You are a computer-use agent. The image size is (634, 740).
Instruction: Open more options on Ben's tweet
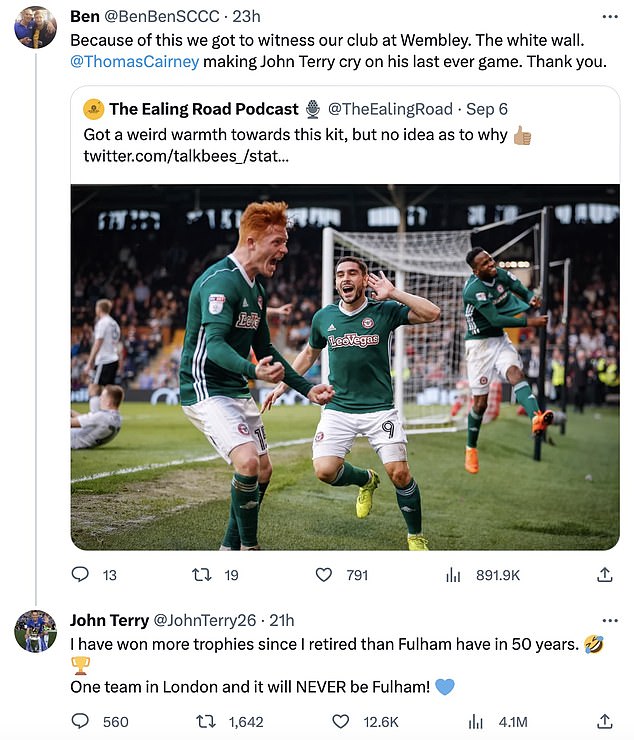[610, 17]
